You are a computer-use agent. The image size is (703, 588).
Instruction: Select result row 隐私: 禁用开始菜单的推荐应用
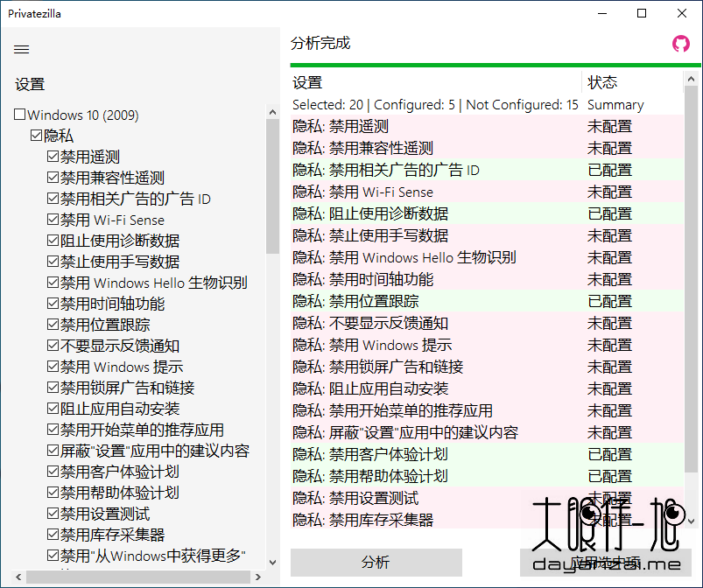click(x=487, y=410)
